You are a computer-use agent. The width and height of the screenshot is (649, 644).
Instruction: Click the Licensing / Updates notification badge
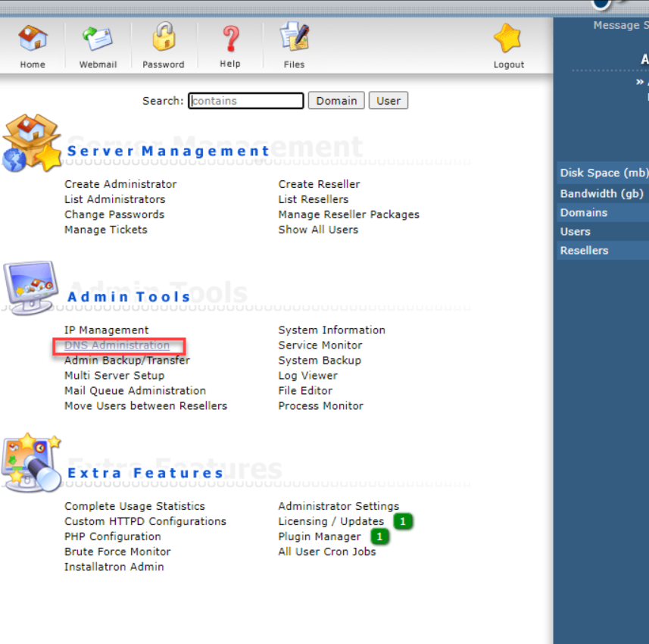(403, 521)
